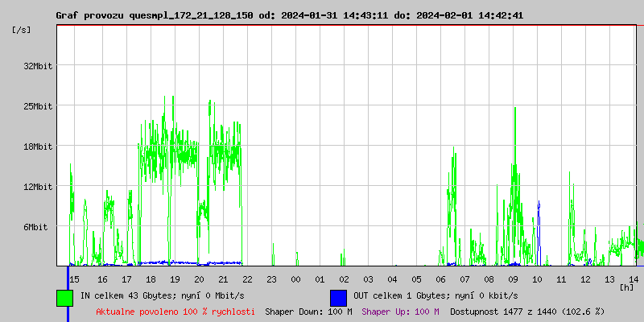Click the hour 19 x-axis tick label

coord(175,279)
